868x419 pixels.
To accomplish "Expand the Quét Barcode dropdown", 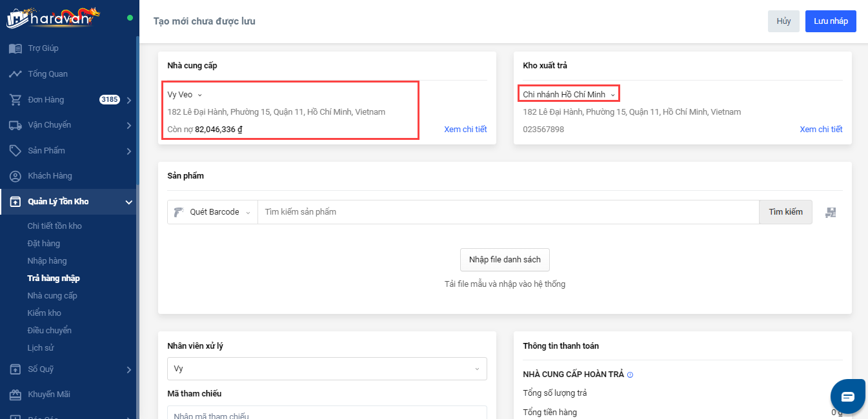I will (x=212, y=212).
